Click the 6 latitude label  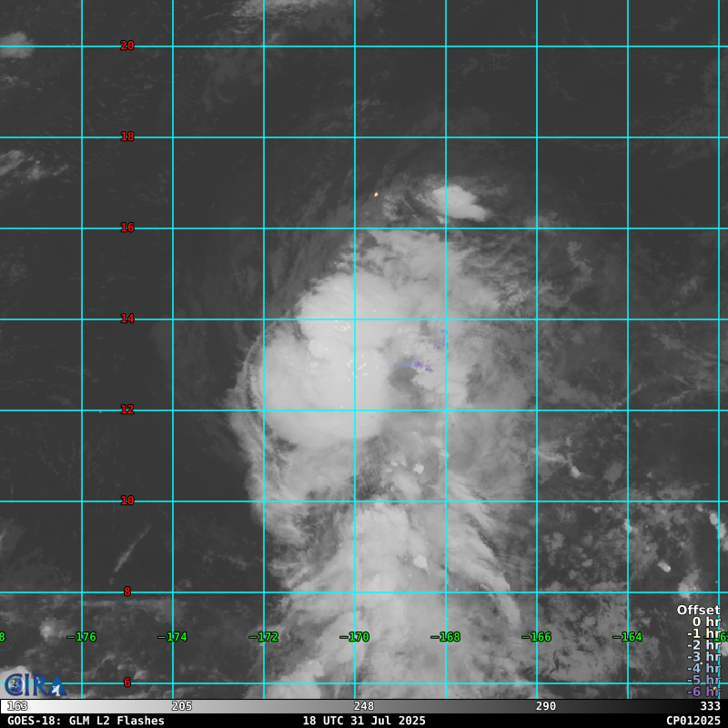(127, 682)
